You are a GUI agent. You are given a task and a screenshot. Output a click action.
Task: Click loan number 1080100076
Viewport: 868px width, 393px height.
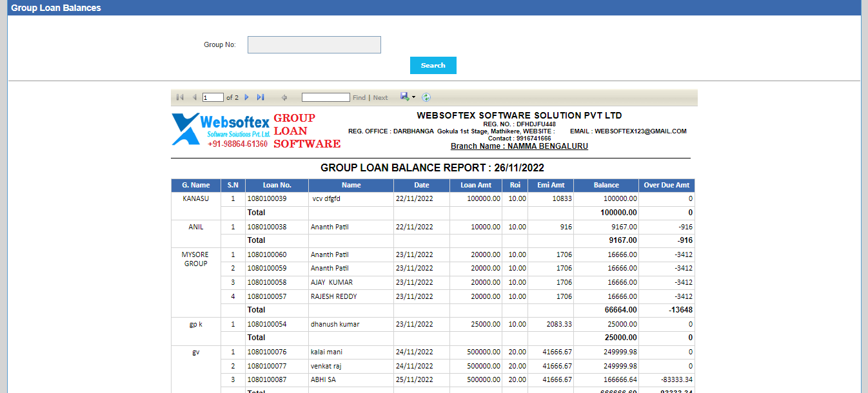click(x=267, y=352)
